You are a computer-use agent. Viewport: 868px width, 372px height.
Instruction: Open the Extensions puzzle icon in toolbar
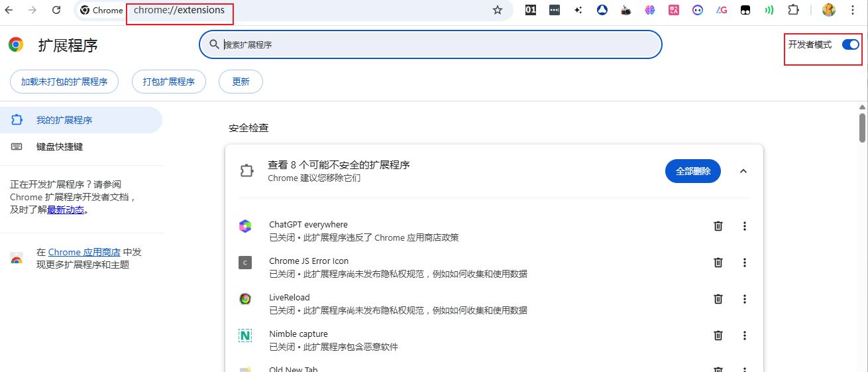[793, 10]
